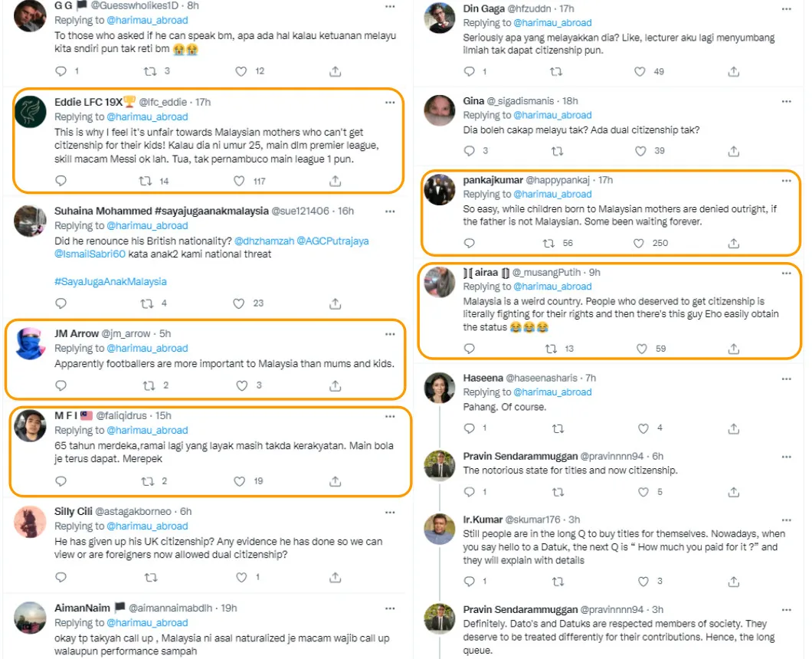Image resolution: width=812 pixels, height=659 pixels.
Task: Open more options menu for pankajkumar's tweet
Action: click(x=786, y=180)
